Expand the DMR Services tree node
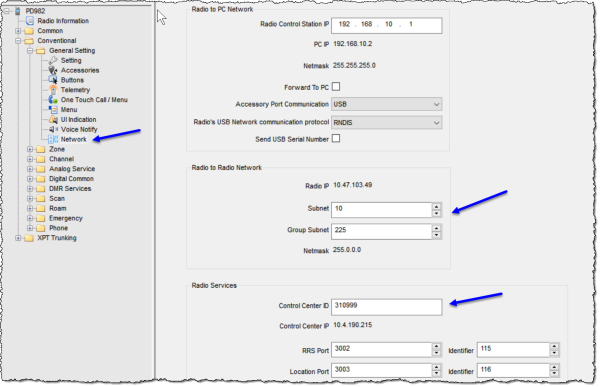600x387 pixels. click(30, 189)
